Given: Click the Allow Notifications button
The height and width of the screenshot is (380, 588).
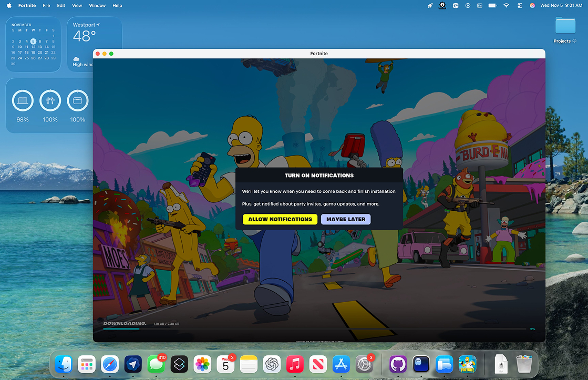Looking at the screenshot, I should click(280, 219).
